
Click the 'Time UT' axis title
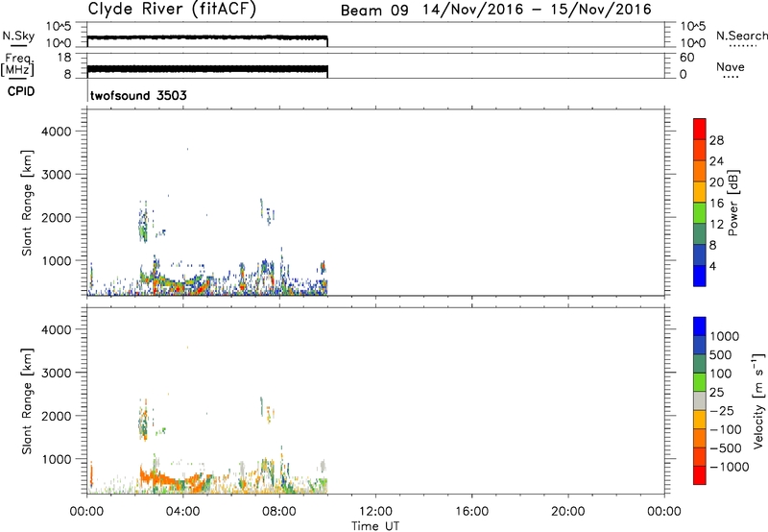[x=375, y=526]
